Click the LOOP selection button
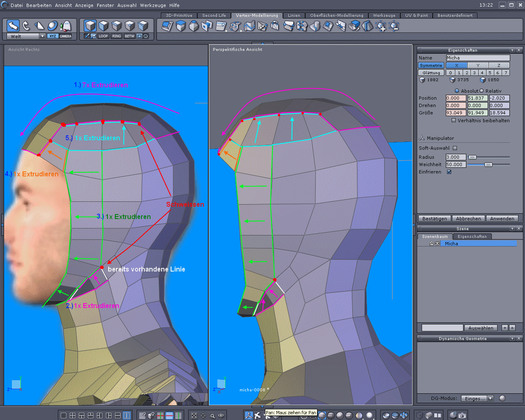The width and height of the screenshot is (525, 420). click(103, 36)
